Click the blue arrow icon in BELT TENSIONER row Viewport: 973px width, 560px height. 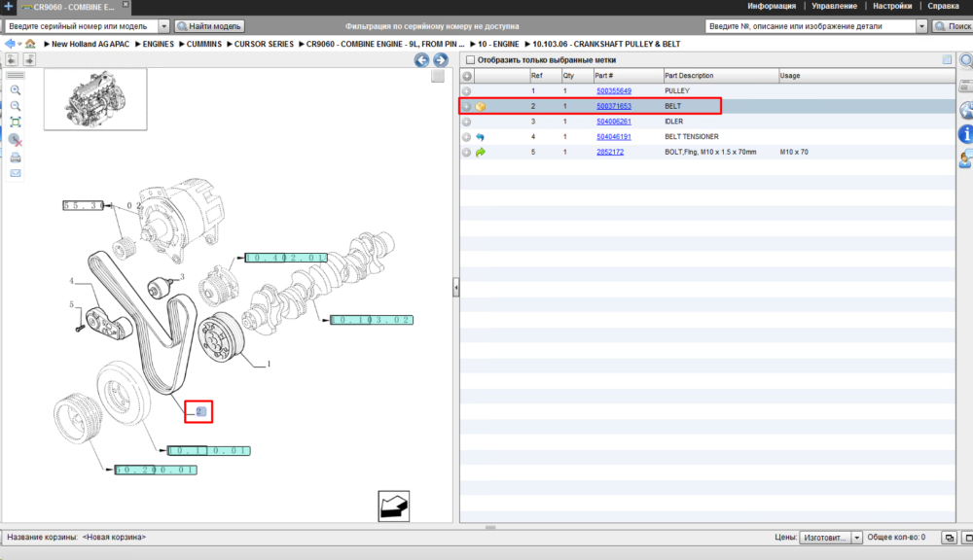click(x=481, y=137)
